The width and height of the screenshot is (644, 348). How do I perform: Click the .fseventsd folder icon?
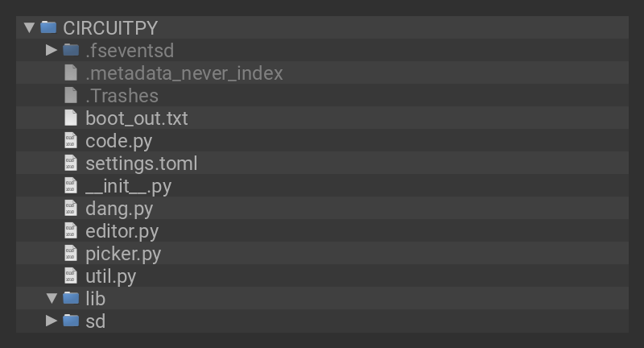point(71,50)
